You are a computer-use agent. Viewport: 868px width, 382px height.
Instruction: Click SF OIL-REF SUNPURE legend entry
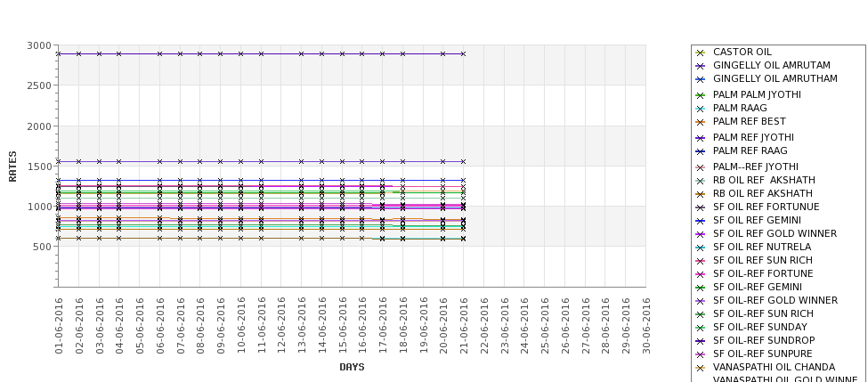click(762, 354)
